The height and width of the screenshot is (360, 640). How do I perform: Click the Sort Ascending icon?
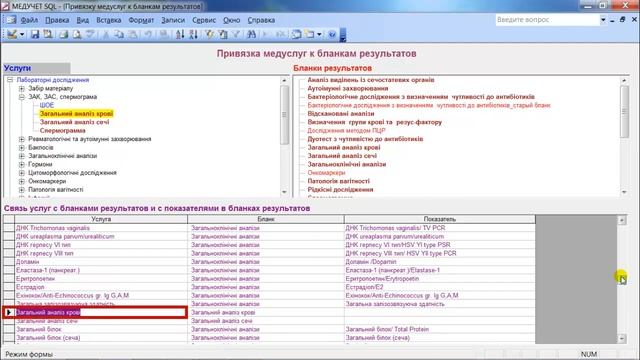pyautogui.click(x=180, y=34)
